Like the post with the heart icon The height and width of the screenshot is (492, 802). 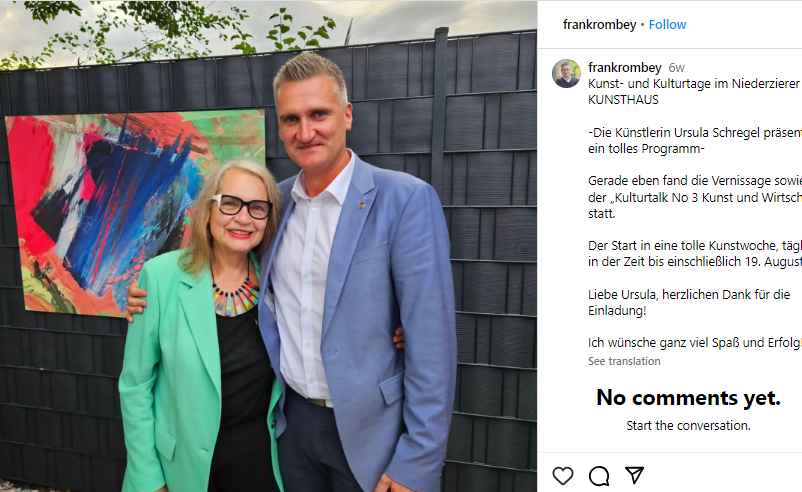coord(563,476)
